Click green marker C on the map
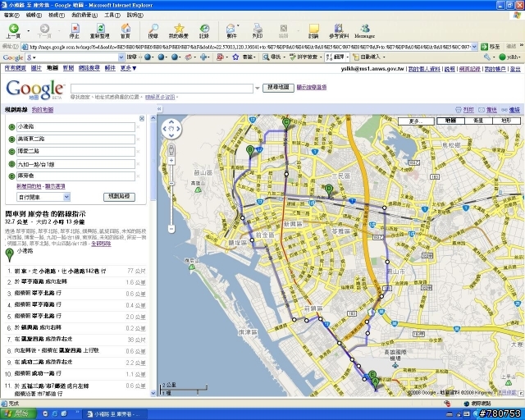 [x=286, y=123]
